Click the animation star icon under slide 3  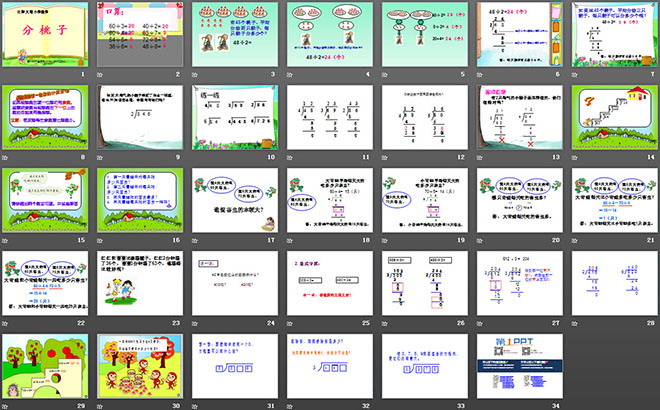pos(195,75)
